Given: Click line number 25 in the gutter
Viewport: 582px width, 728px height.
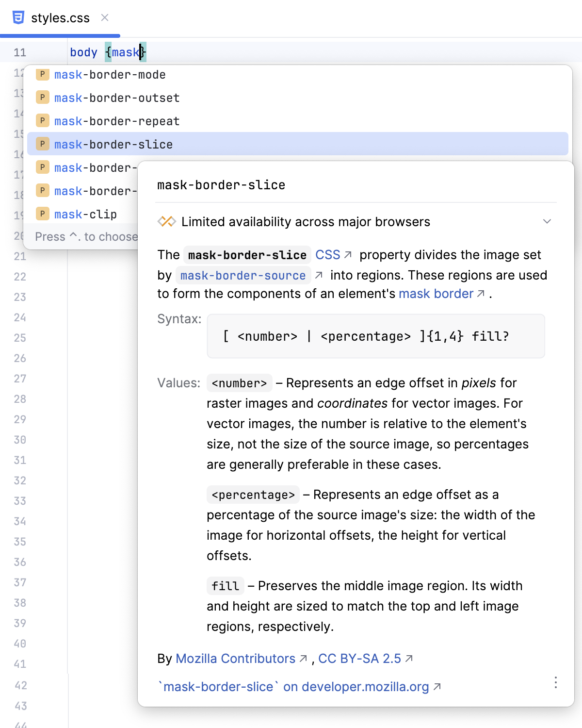Looking at the screenshot, I should [20, 338].
